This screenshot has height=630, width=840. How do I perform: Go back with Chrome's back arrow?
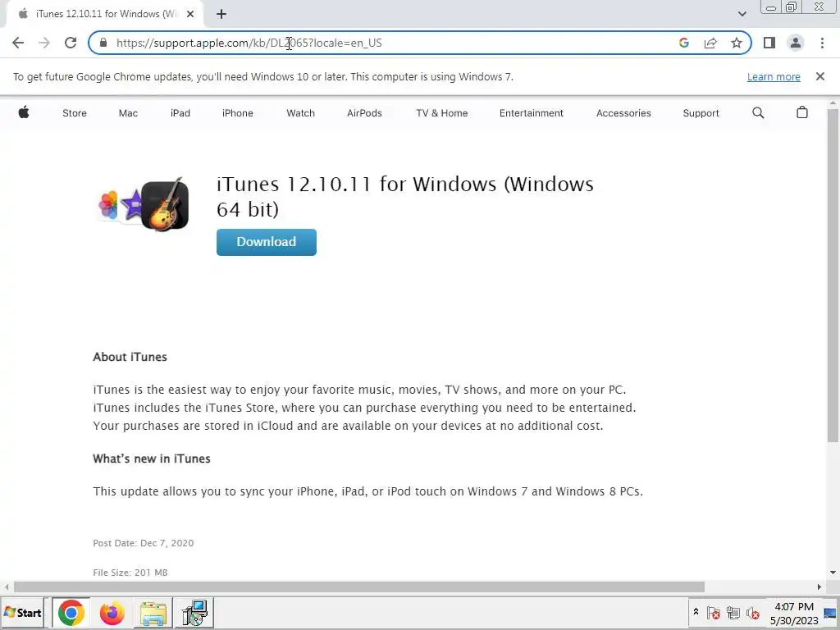[18, 43]
